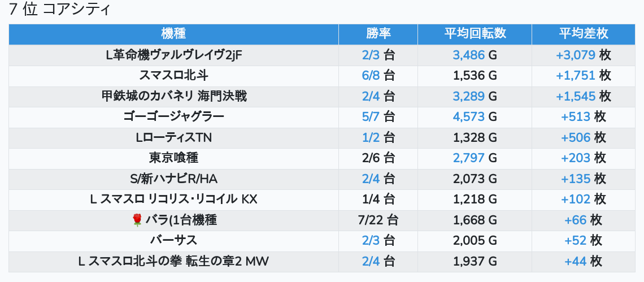Click L スマスロ北斗の拳 転生の章2 MW
Viewport: 644px width, 282px height.
click(x=174, y=261)
